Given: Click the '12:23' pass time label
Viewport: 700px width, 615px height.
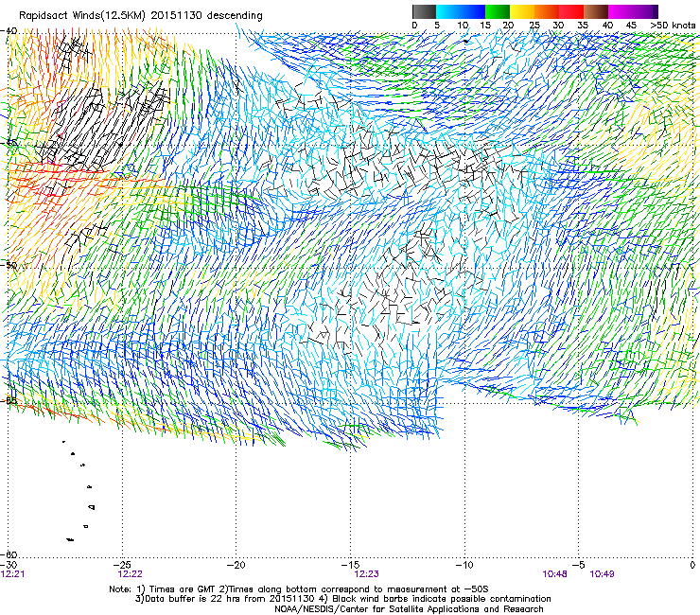Looking at the screenshot, I should click(366, 574).
